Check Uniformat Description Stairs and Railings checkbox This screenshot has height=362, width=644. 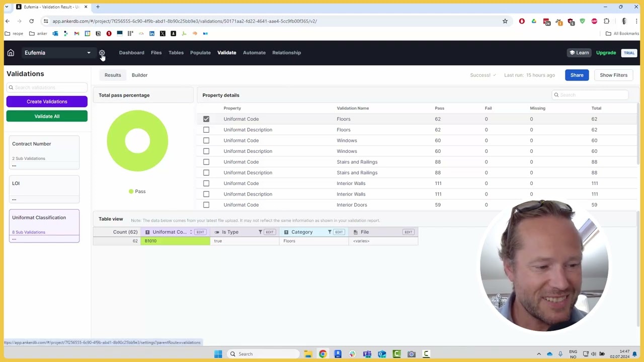206,172
